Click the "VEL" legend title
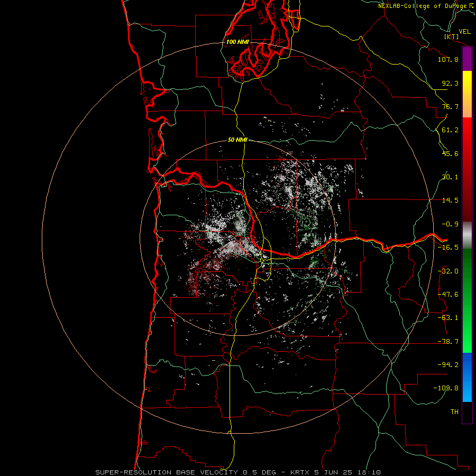This screenshot has width=476, height=476. [x=464, y=32]
